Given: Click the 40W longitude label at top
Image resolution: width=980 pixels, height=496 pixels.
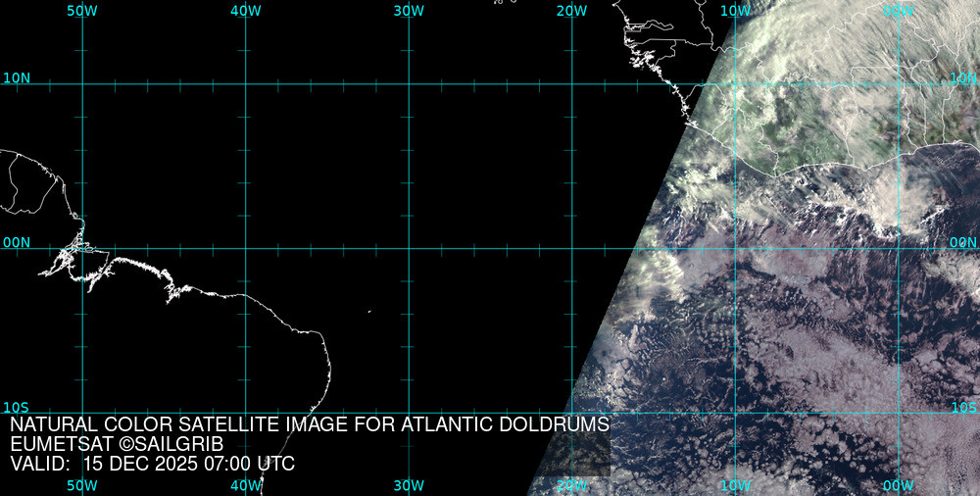Looking at the screenshot, I should point(245,10).
